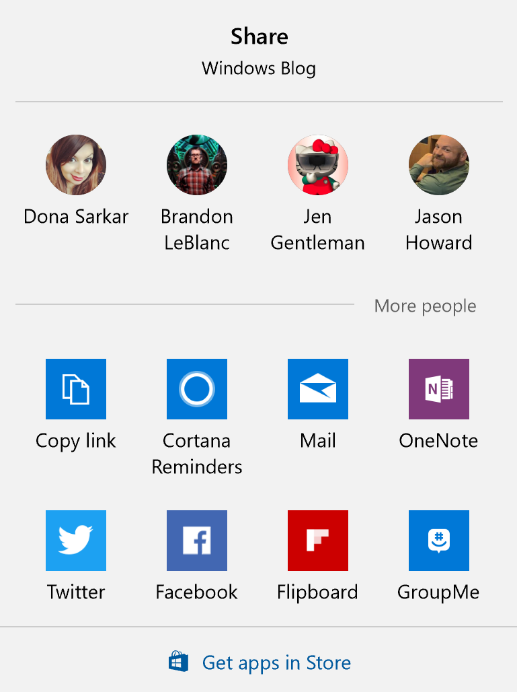Share to Twitter using the bird icon

(x=76, y=540)
